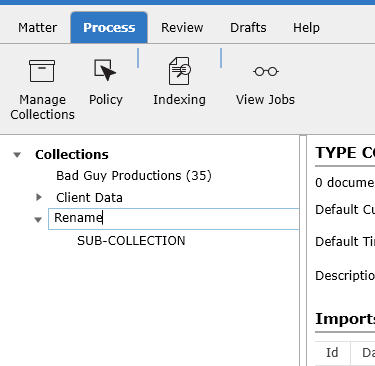Collapse the node being renamed

click(38, 219)
